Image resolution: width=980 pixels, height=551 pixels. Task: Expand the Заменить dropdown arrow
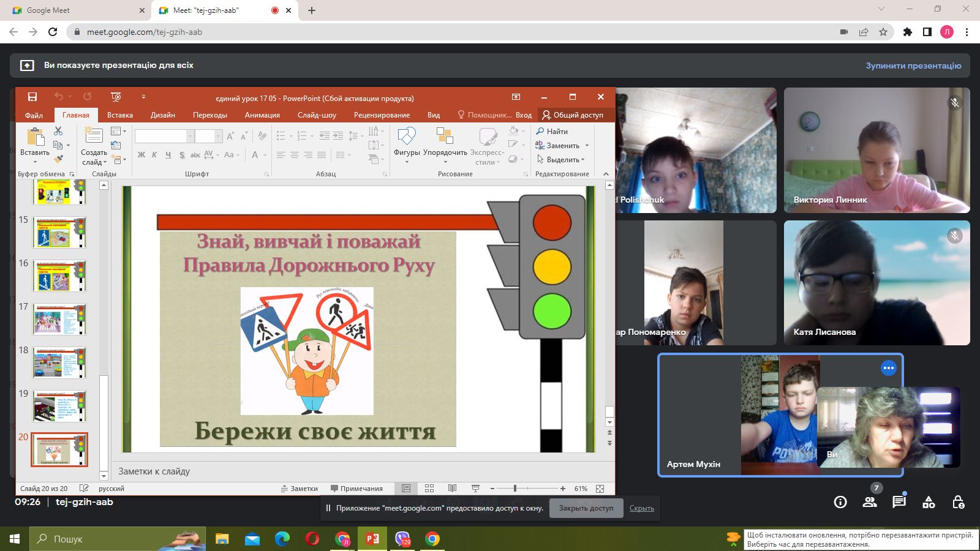coord(587,146)
